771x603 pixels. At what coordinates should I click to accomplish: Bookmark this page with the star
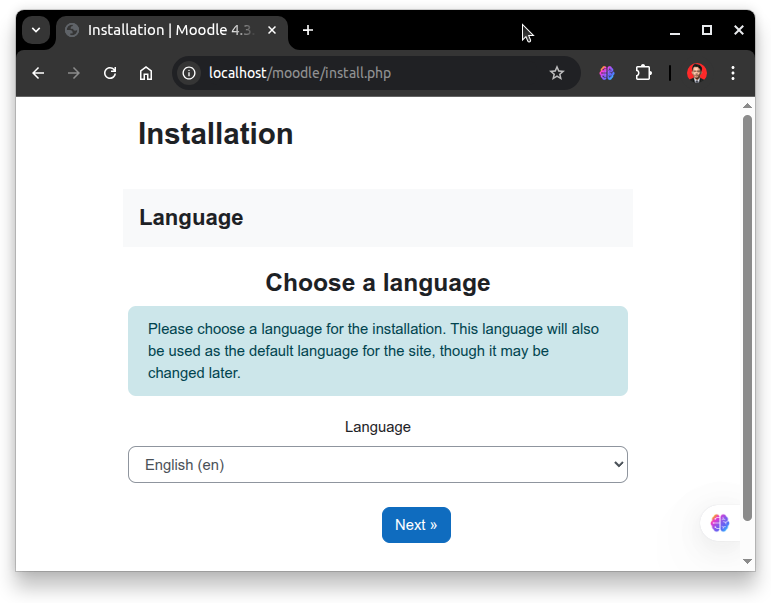(557, 73)
